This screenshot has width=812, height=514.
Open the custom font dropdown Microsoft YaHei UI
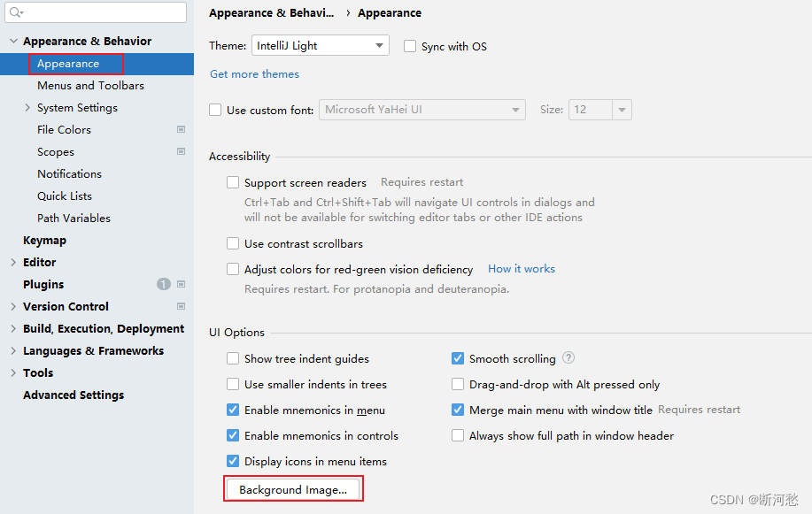422,110
